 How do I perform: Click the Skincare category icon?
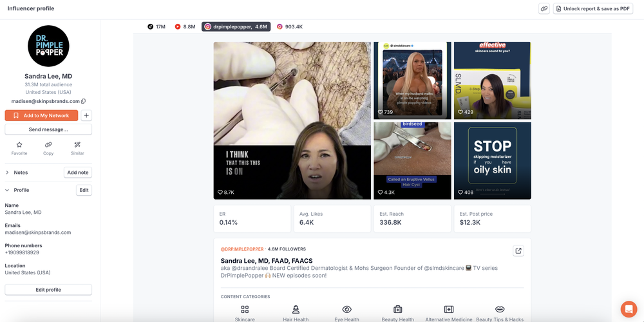[x=245, y=309]
